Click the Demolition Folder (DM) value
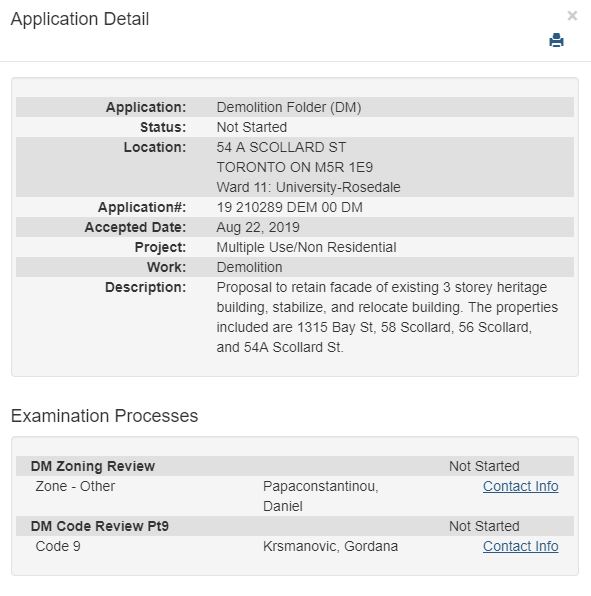This screenshot has width=591, height=596. pos(289,107)
